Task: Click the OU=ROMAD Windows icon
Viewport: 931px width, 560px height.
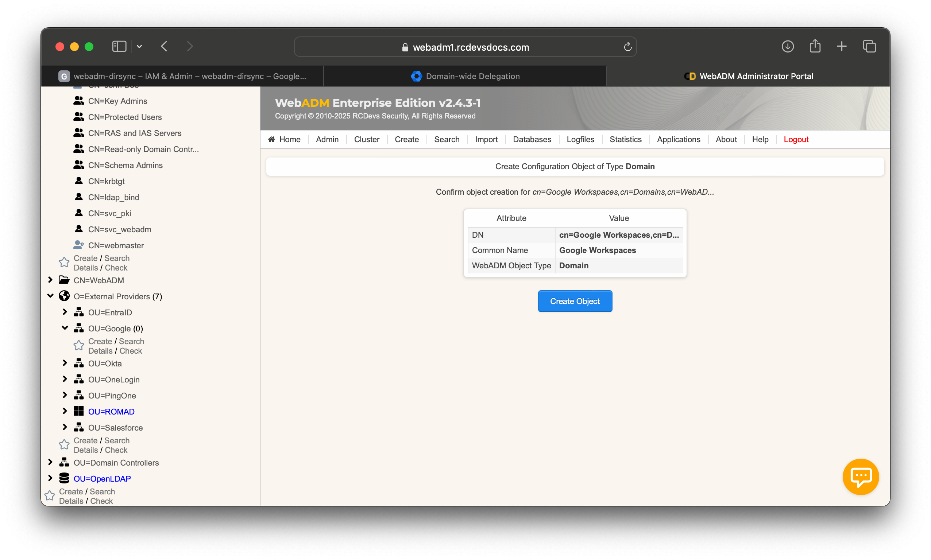Action: coord(78,411)
